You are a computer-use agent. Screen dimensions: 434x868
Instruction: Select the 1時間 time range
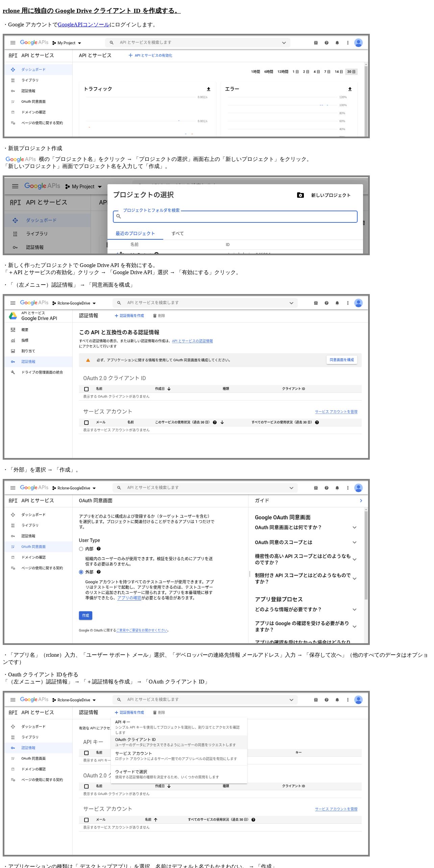(x=256, y=72)
